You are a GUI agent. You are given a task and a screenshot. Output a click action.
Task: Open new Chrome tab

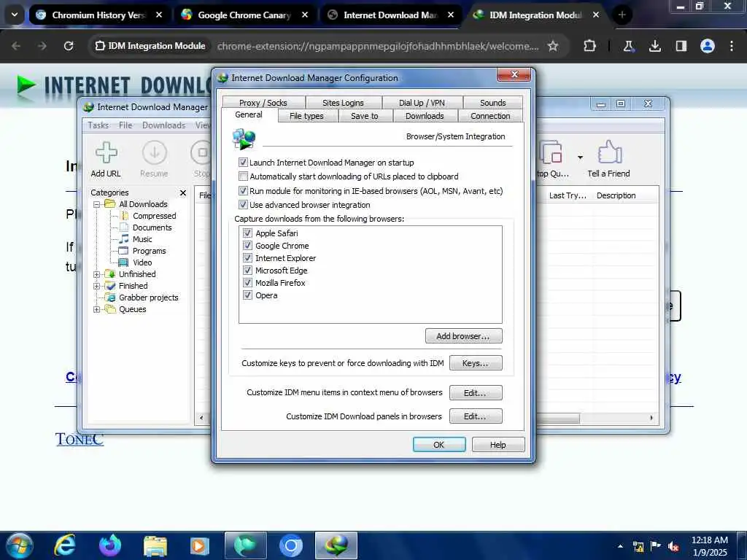pyautogui.click(x=622, y=15)
